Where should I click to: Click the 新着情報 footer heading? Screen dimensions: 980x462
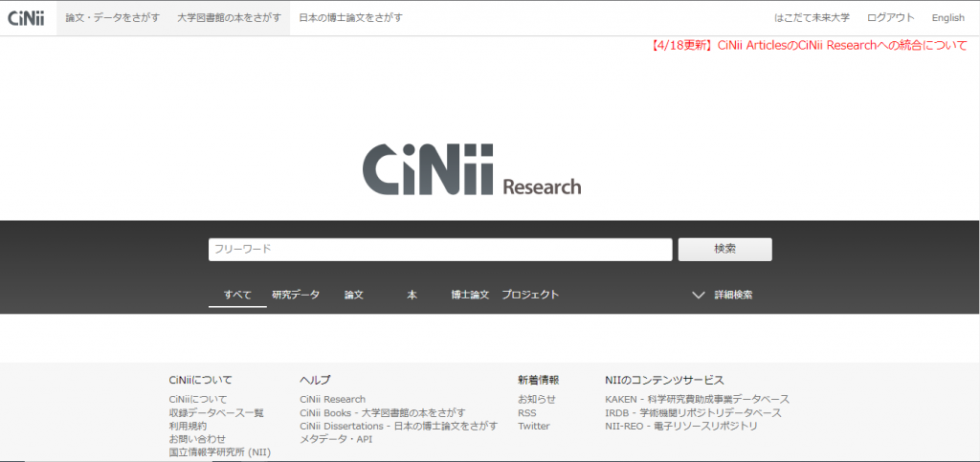click(x=538, y=380)
